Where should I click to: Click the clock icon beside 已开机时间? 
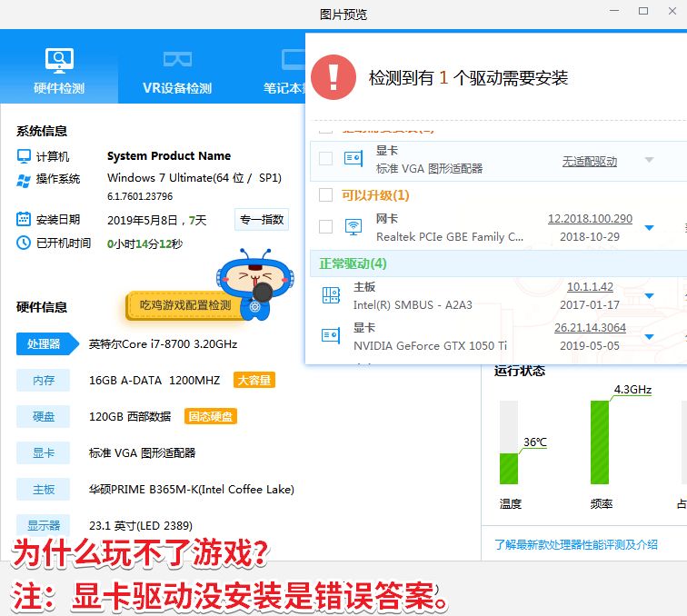tap(24, 243)
